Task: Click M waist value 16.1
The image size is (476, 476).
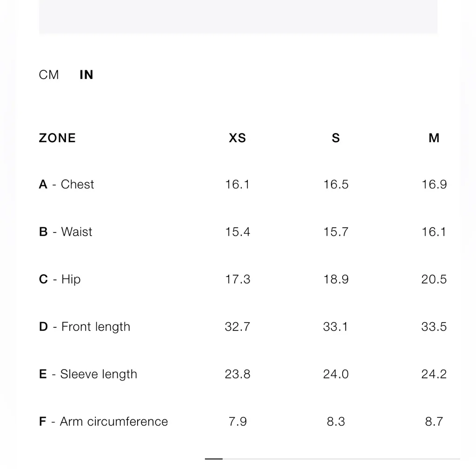Action: pos(434,232)
